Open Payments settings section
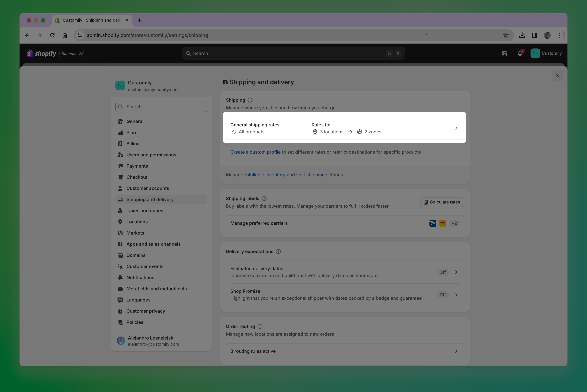Image resolution: width=587 pixels, height=392 pixels. (137, 166)
